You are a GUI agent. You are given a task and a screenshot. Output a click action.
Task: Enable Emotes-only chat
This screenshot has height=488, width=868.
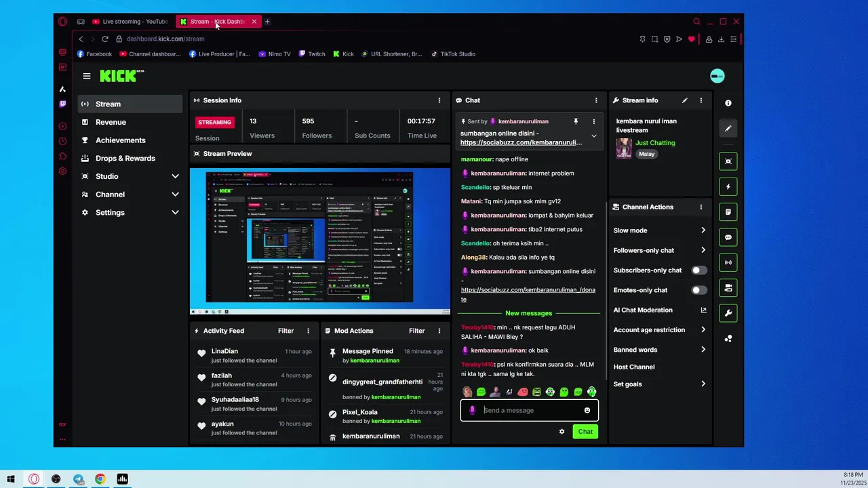coord(698,290)
